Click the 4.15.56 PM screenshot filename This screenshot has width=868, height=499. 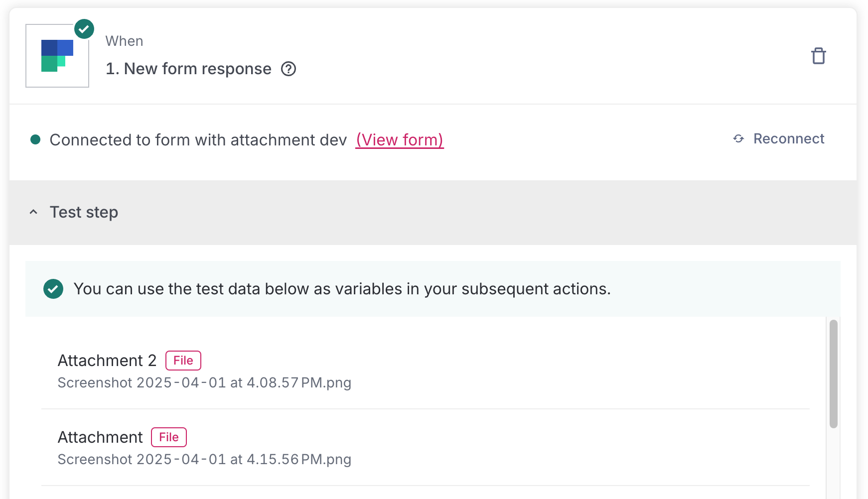204,459
